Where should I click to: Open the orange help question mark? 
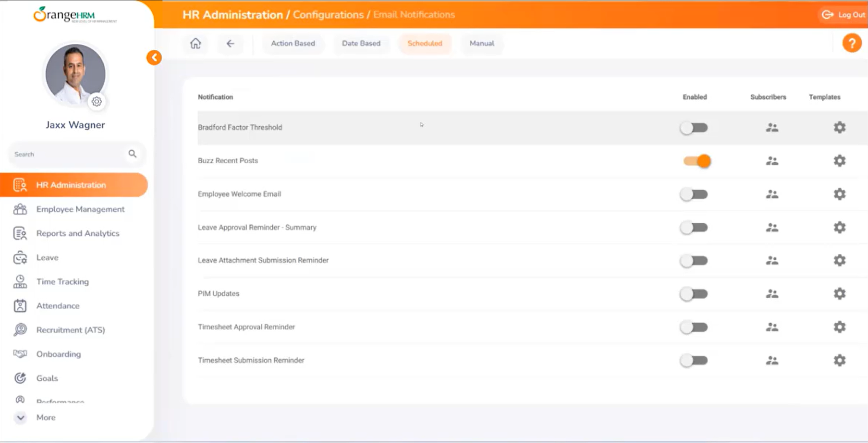point(852,43)
